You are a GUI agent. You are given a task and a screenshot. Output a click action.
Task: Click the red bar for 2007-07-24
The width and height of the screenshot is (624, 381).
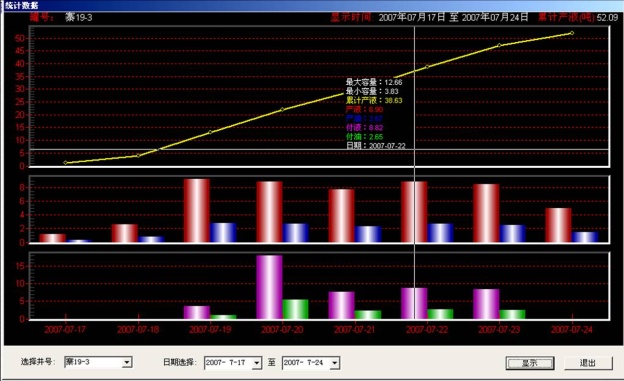pyautogui.click(x=558, y=225)
